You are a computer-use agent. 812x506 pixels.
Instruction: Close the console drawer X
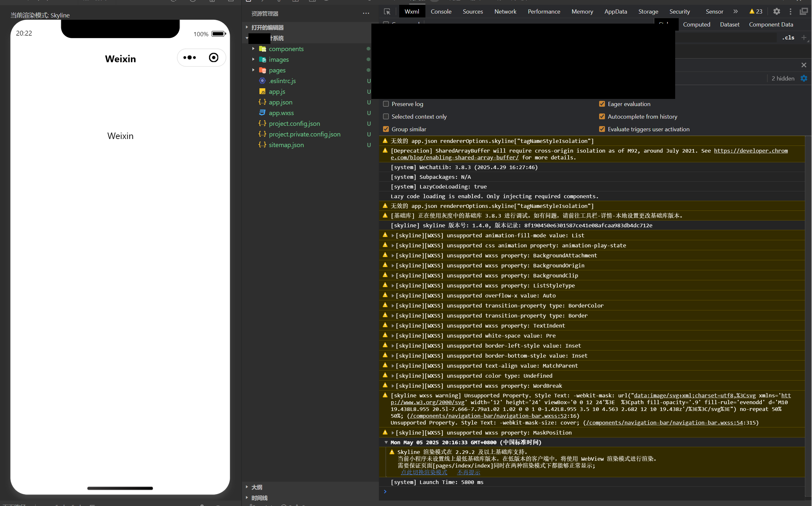(x=804, y=65)
